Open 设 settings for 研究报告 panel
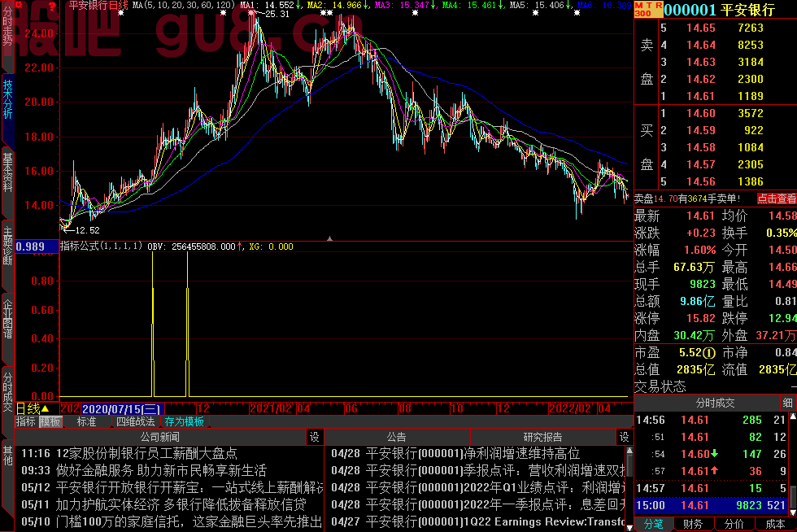Viewport: 797px width, 532px height. tap(625, 437)
